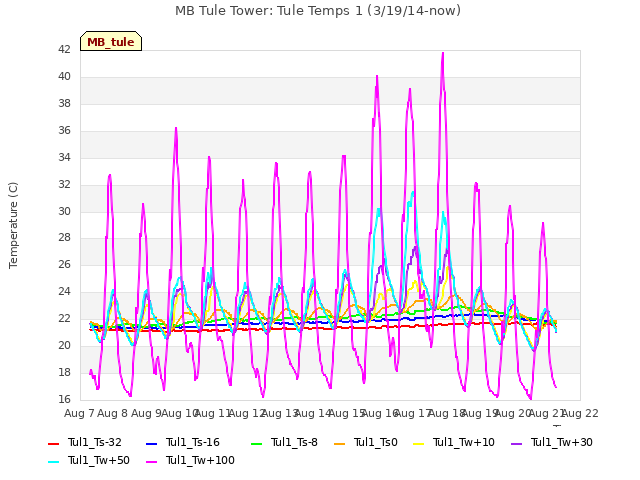Screen dimensions: 640x480
Task: Click the blue Tul1_Ts-16 legend swatch
Action: coord(151,443)
